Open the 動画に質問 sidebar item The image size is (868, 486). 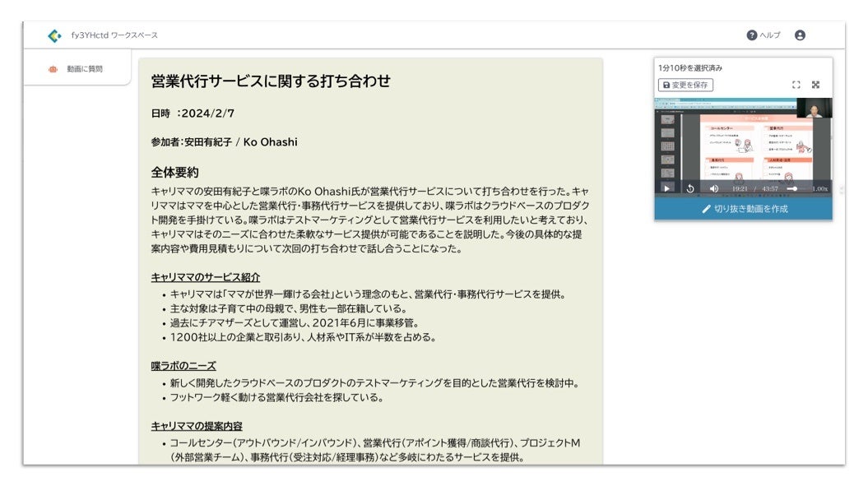(x=77, y=69)
